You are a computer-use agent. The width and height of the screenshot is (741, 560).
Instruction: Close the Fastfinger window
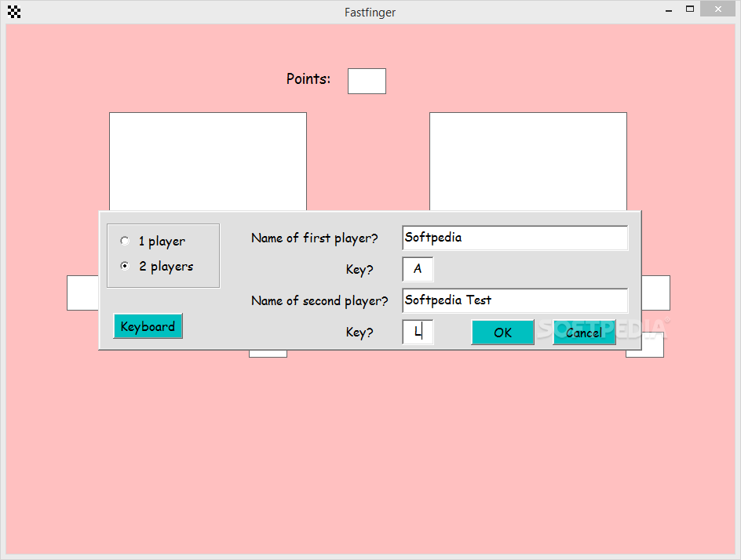click(x=717, y=9)
